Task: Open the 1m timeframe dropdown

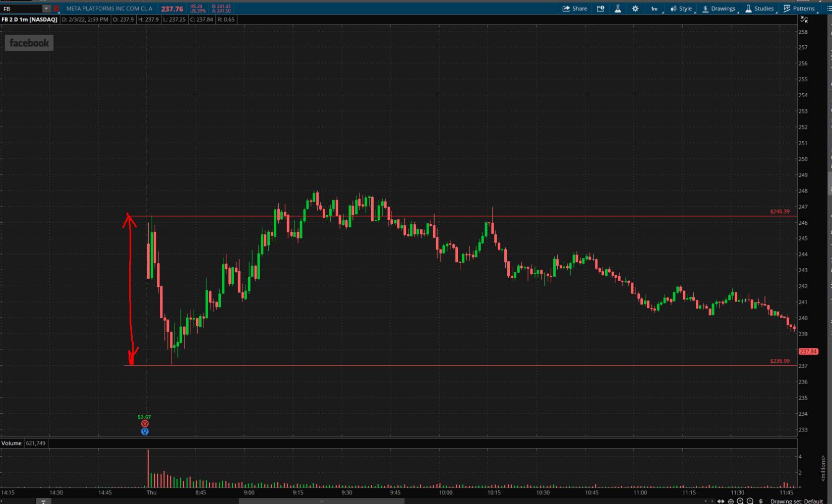Action: click(654, 9)
